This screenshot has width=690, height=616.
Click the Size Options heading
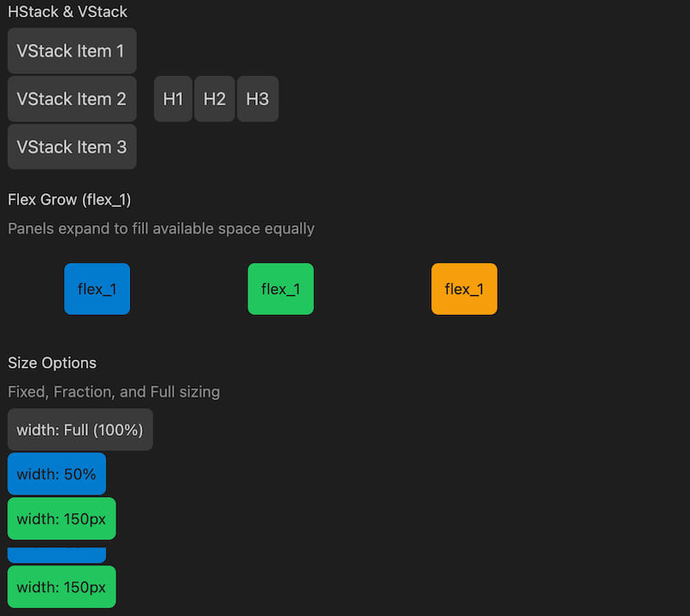(x=52, y=363)
